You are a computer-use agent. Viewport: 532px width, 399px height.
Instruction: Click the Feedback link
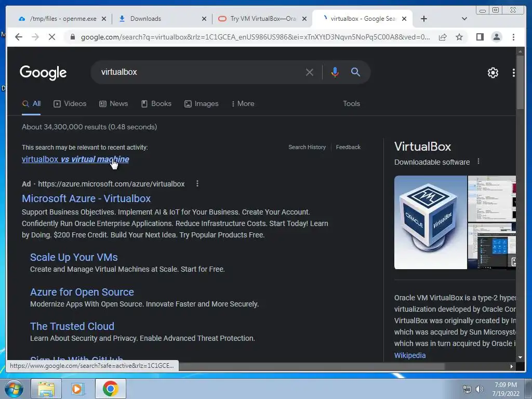click(348, 147)
